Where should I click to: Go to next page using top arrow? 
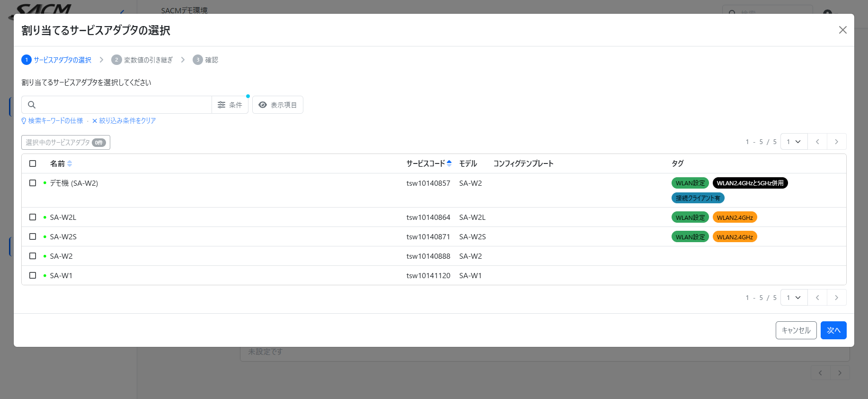pos(836,142)
